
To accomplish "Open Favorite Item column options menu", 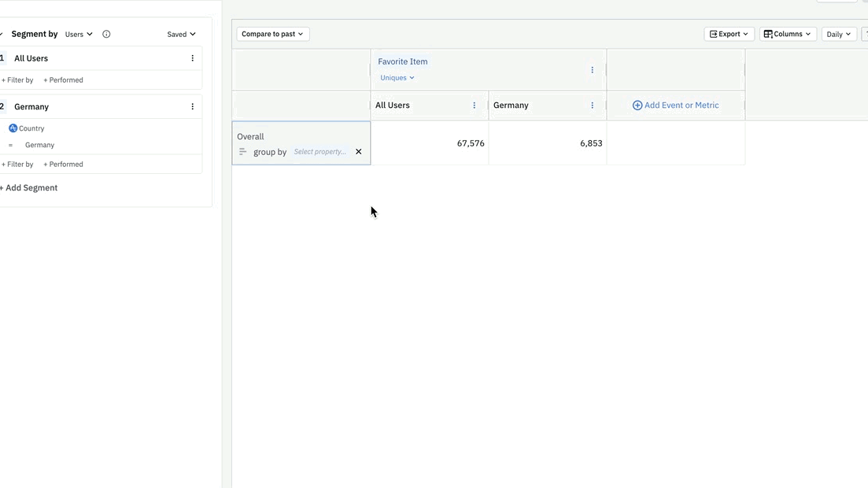I will [592, 70].
